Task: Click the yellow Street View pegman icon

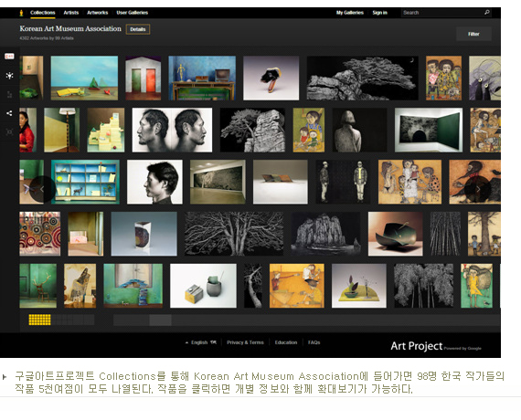Action: (22, 13)
